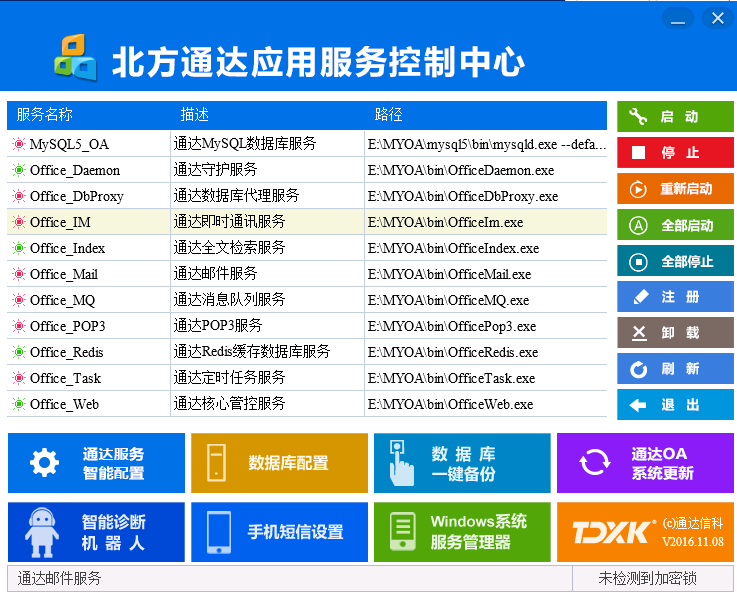
Task: Click the refresh arrow icon for 刷新
Action: tap(638, 369)
